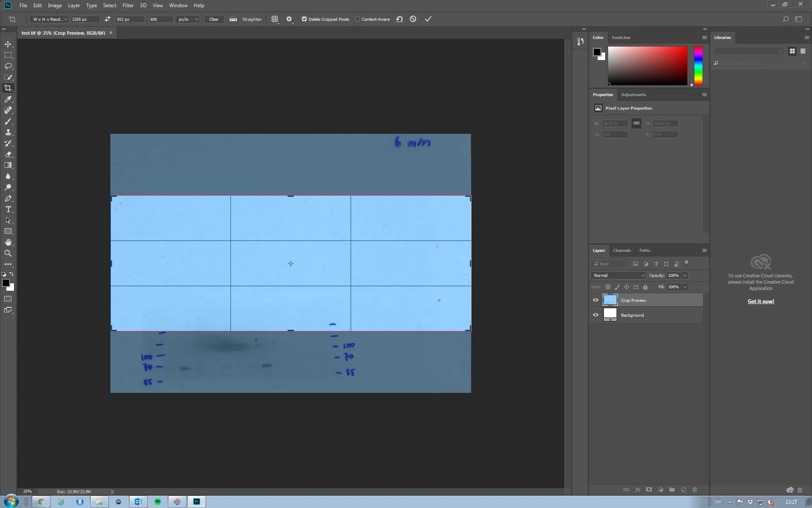The image size is (812, 508).
Task: Click the Straighten tool icon
Action: (233, 19)
